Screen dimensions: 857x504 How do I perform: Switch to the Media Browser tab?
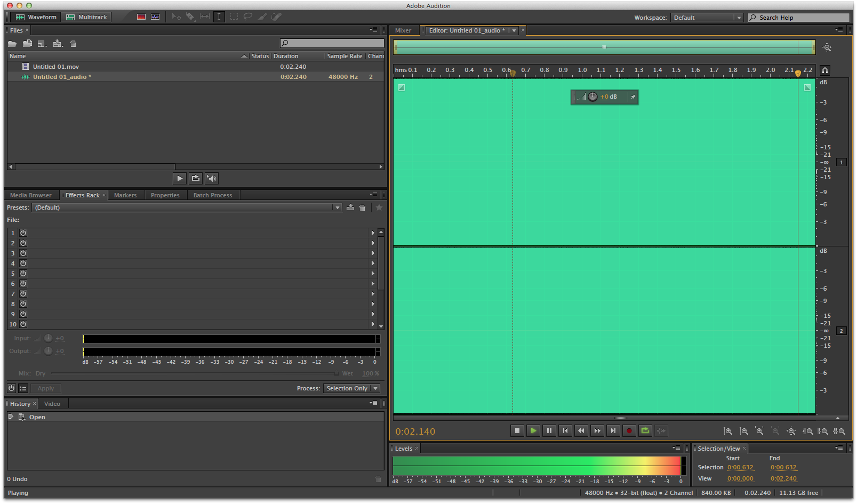click(31, 195)
